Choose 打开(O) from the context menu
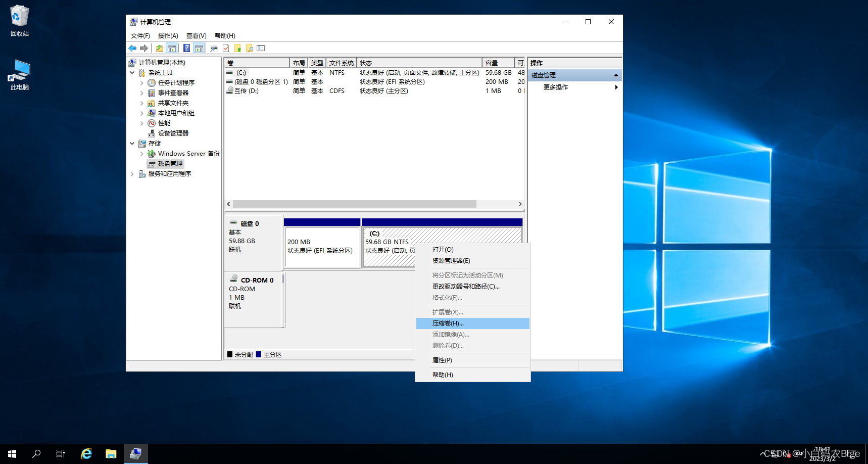 tap(473, 250)
